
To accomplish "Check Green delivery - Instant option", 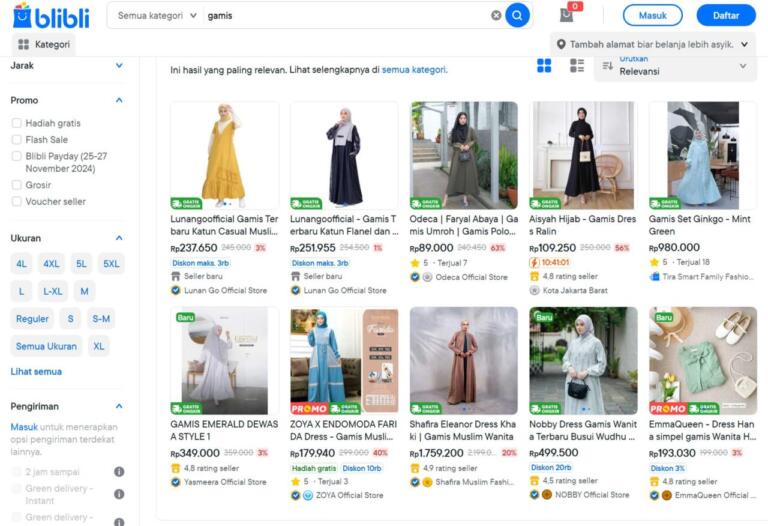I will pyautogui.click(x=17, y=488).
